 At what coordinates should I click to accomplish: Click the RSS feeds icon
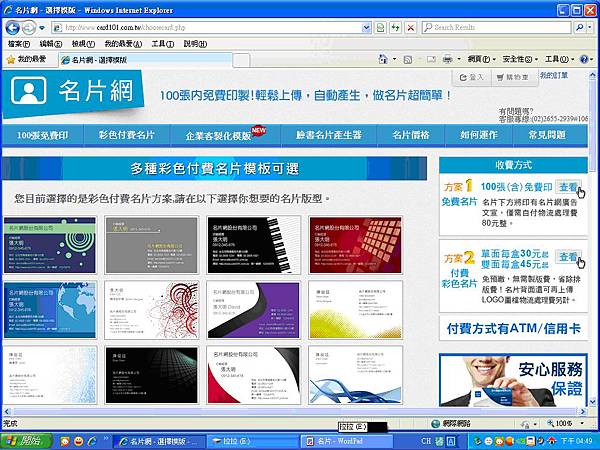pyautogui.click(x=408, y=59)
